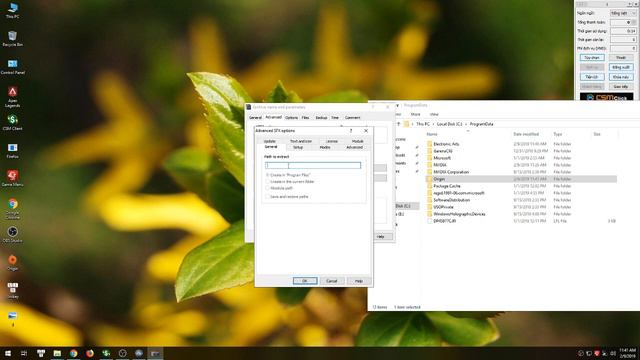
Task: Switch to the Modes tab in SFX options
Action: pos(325,147)
